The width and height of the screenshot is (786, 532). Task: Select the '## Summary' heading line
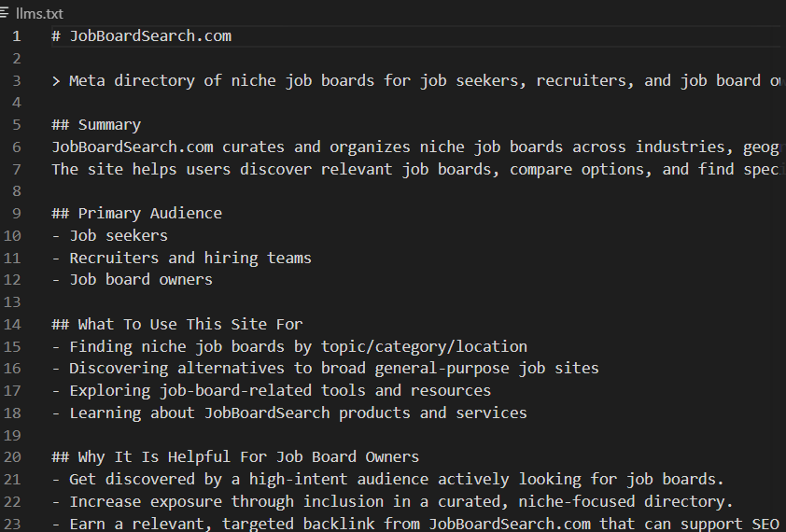96,125
